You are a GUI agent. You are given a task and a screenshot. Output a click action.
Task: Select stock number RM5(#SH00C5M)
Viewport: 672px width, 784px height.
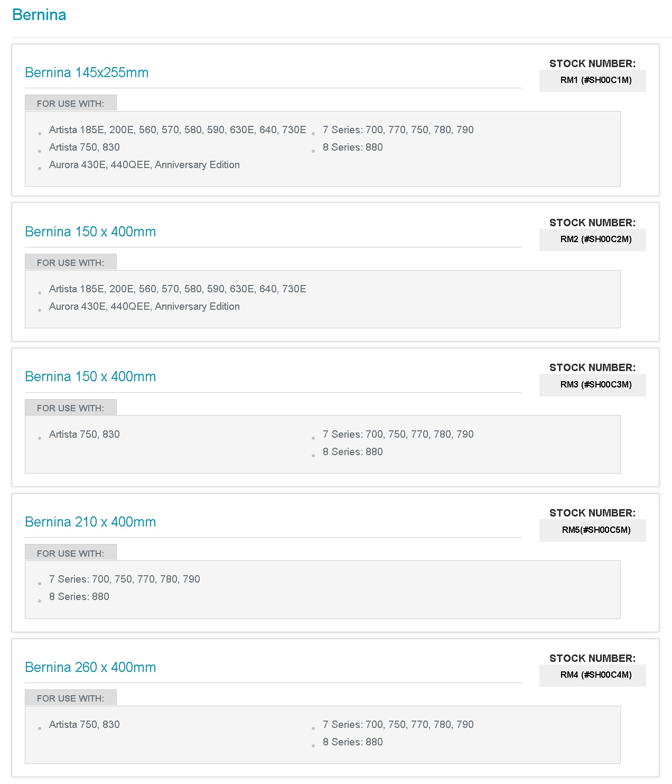[595, 530]
